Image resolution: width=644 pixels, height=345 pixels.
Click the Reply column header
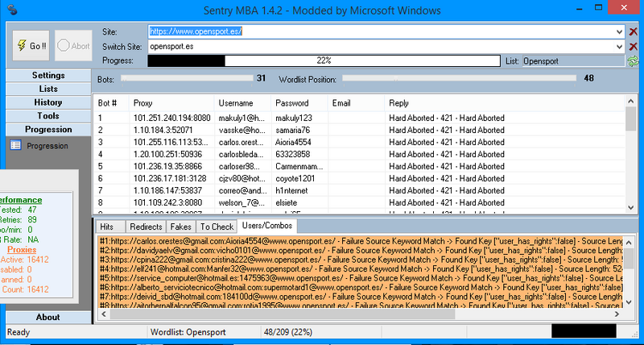coord(505,103)
